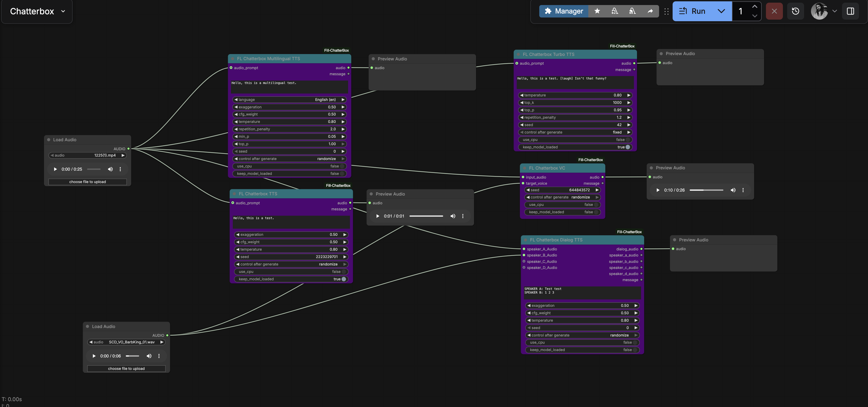Click the Turbo TTS laugh text prompt field
This screenshot has height=407, width=868.
(x=575, y=82)
